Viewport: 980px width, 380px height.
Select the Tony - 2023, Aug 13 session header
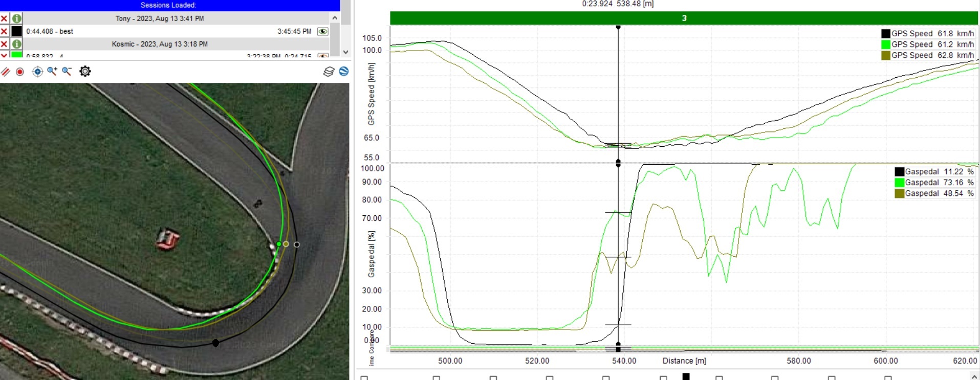[160, 18]
